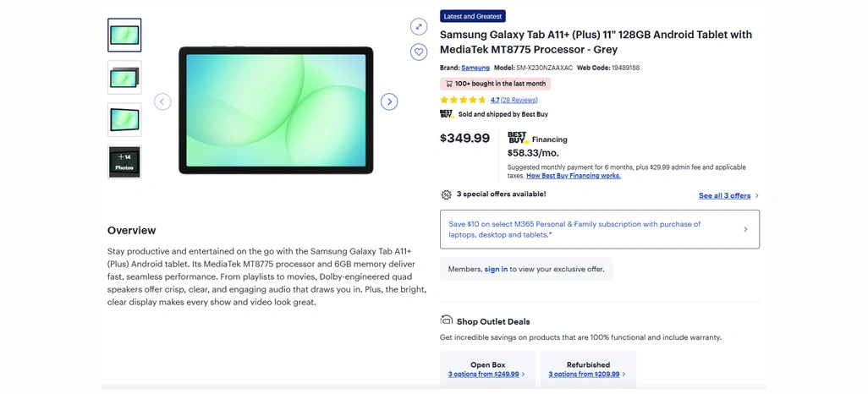Go to next product image arrow

(x=389, y=101)
